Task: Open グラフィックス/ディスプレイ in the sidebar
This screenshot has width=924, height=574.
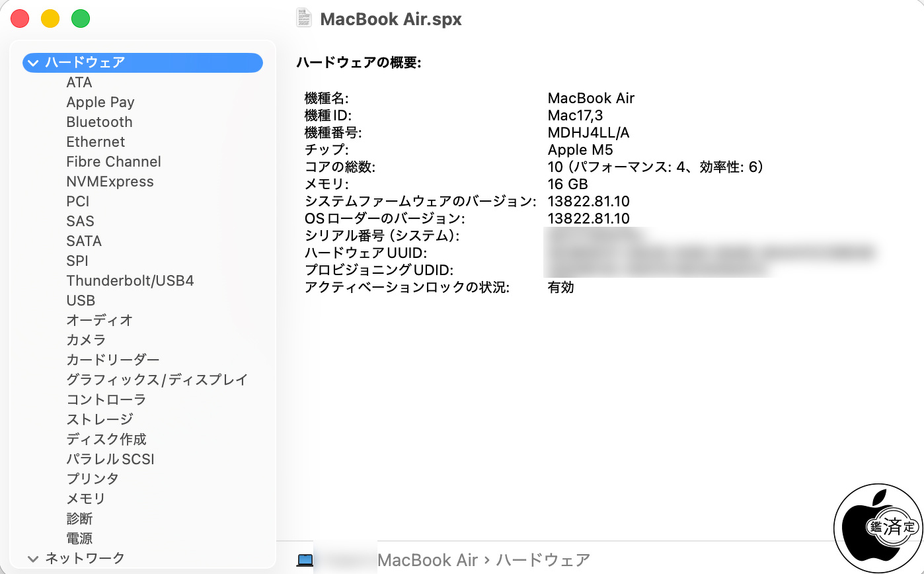Action: tap(157, 380)
